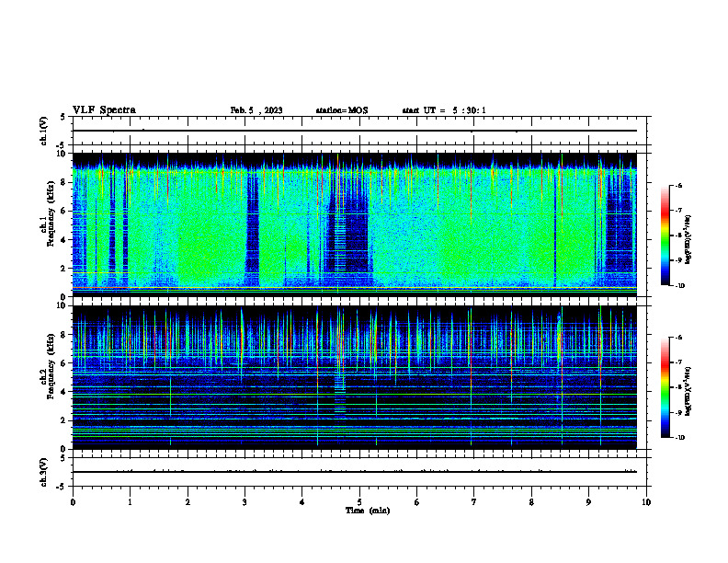Click the ch.2 spectrogram colorbar gradient

coord(665,387)
